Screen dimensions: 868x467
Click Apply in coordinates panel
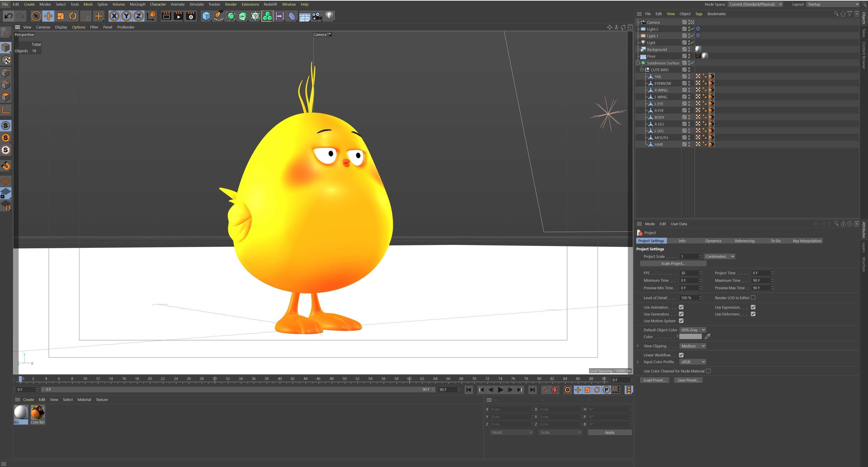(x=609, y=432)
